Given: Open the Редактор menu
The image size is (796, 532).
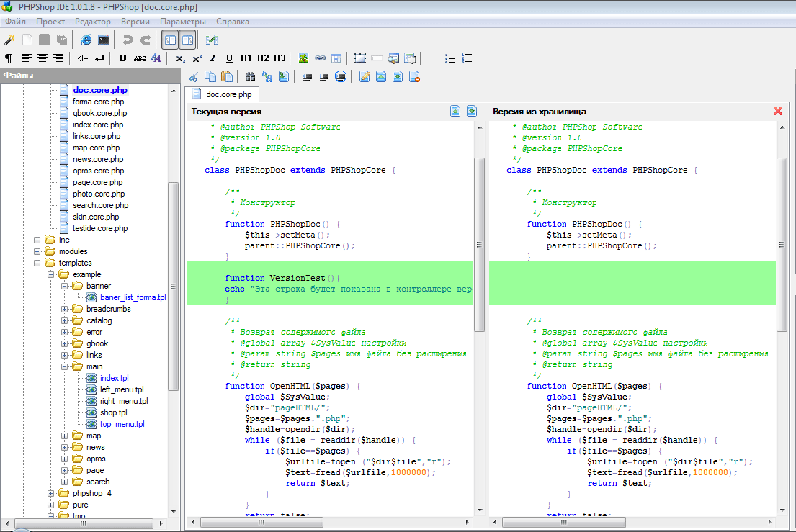Looking at the screenshot, I should click(92, 22).
